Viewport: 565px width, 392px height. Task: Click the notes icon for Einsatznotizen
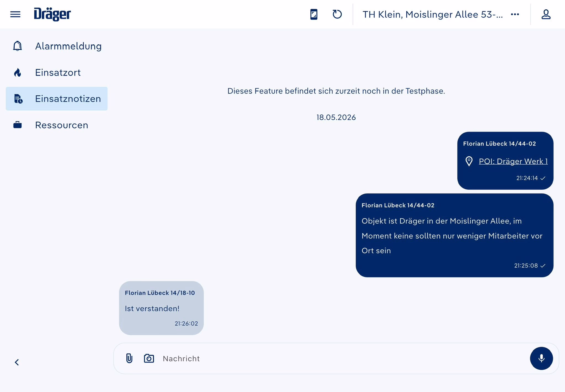(x=18, y=99)
